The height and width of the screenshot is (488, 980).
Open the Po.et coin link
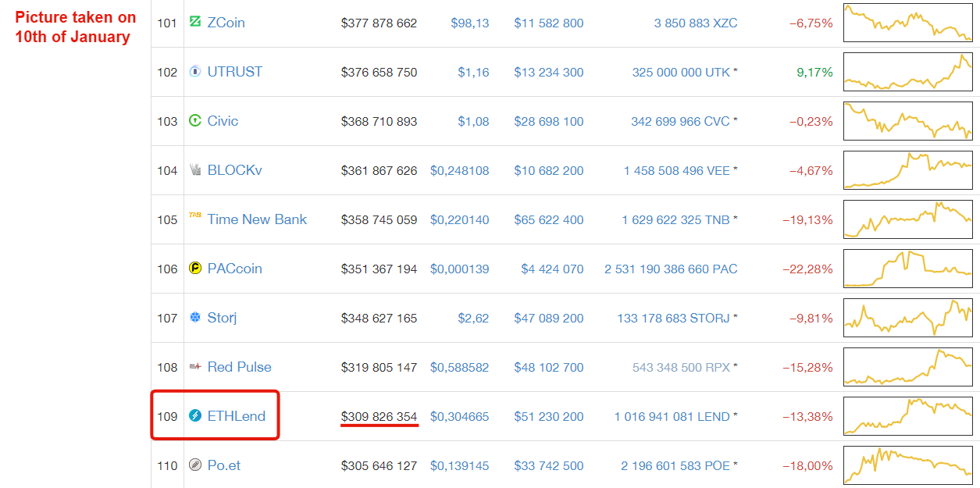(x=224, y=465)
